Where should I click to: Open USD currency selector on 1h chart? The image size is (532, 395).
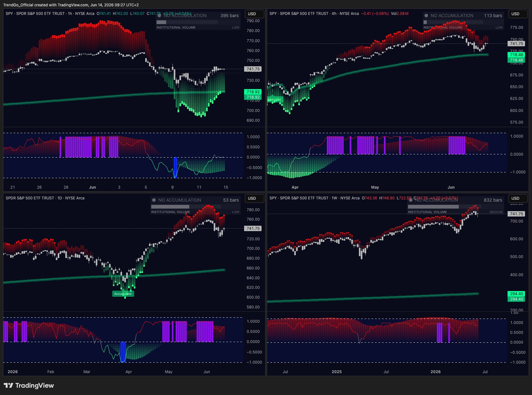pos(255,14)
